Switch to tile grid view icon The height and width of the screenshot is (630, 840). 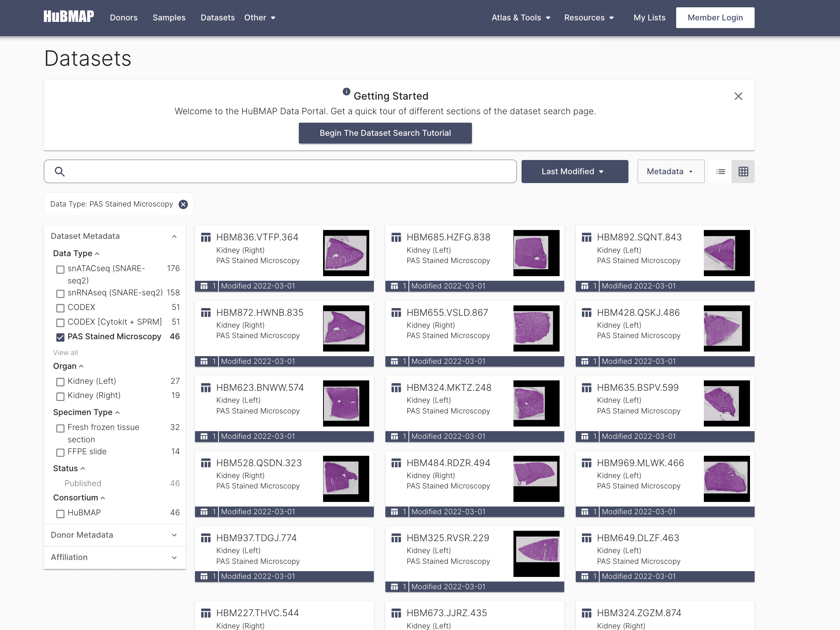pos(743,172)
